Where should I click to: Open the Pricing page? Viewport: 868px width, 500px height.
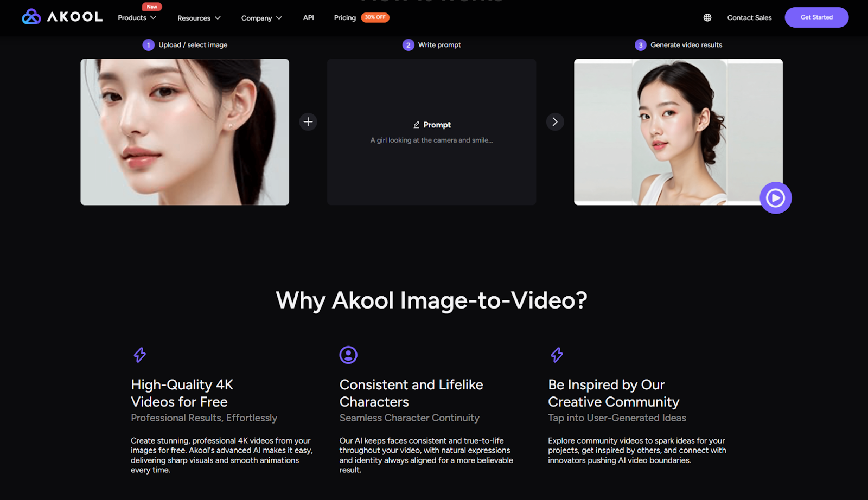pyautogui.click(x=345, y=17)
